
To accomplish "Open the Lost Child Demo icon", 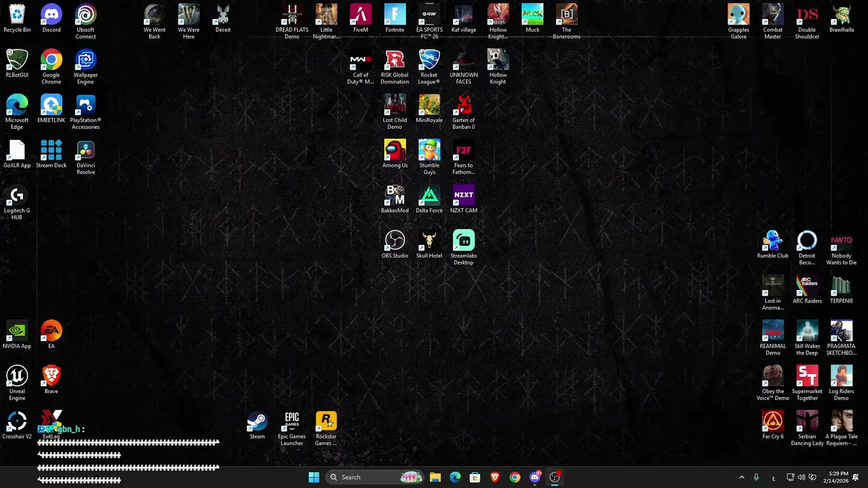I will tap(395, 112).
